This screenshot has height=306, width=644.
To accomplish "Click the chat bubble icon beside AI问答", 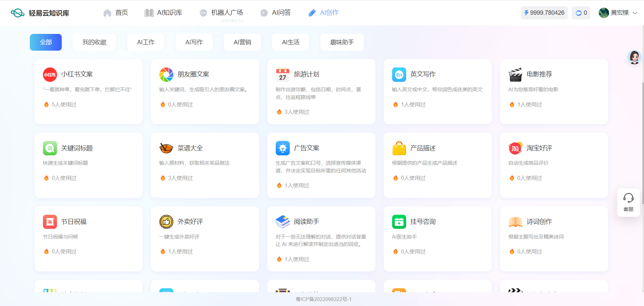I will (264, 13).
